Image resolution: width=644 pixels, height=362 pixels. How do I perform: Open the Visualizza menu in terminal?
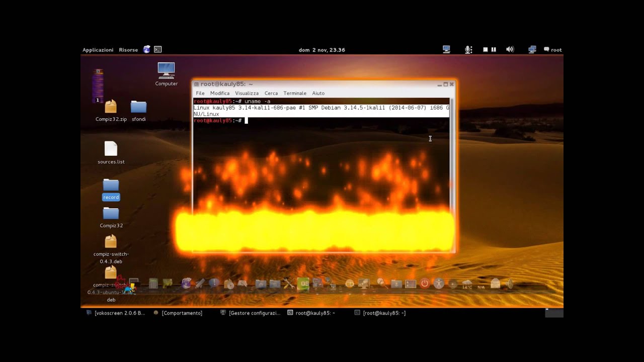(247, 93)
